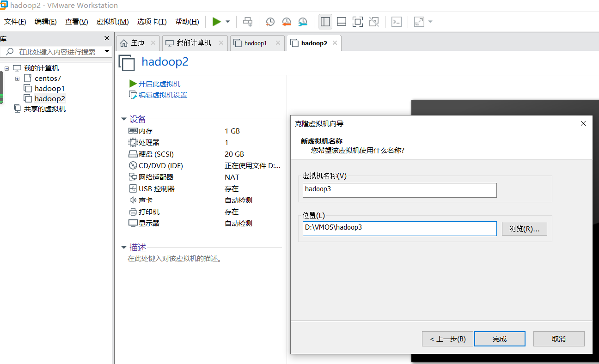599x364 pixels.
Task: Open the 帮助(H) menu
Action: click(x=187, y=22)
